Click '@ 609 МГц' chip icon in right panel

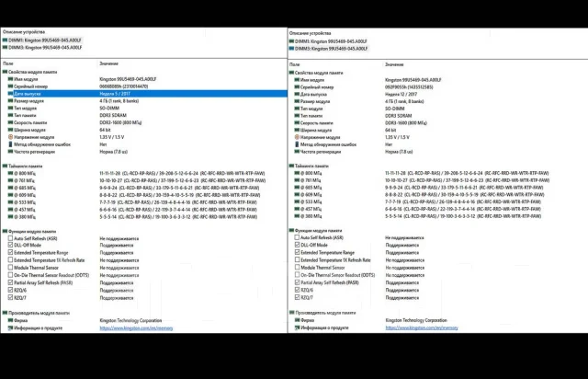coord(297,195)
